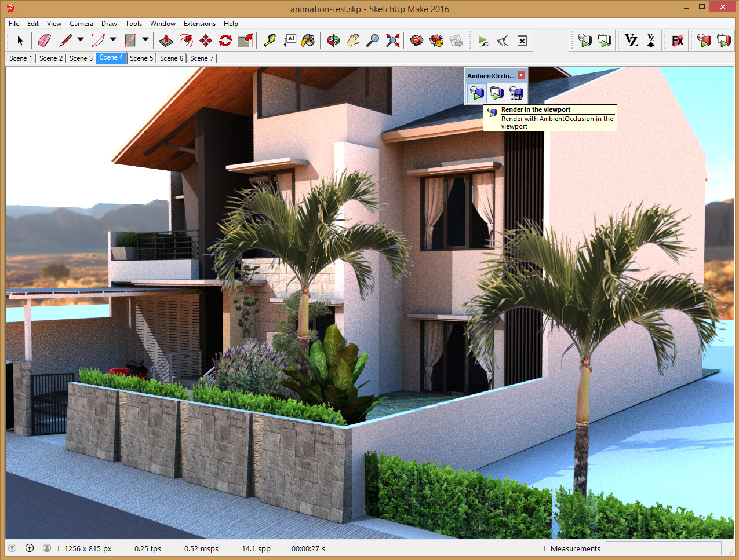This screenshot has width=739, height=560.
Task: Switch to Scene 1 tab
Action: point(21,58)
